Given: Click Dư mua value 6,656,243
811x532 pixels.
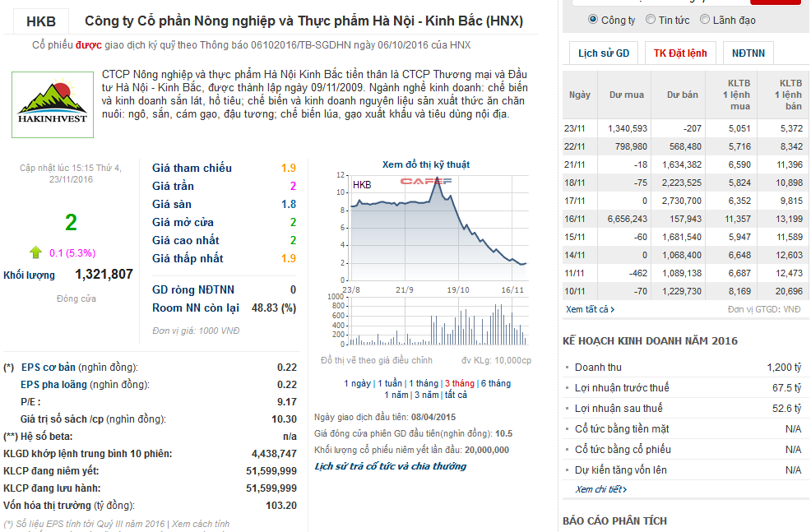Looking at the screenshot, I should click(628, 219).
